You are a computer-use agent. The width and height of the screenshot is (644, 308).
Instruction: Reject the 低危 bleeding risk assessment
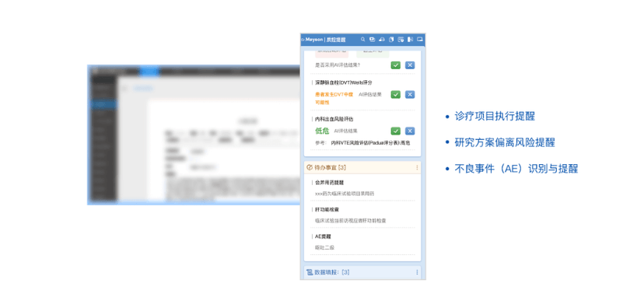coord(410,131)
